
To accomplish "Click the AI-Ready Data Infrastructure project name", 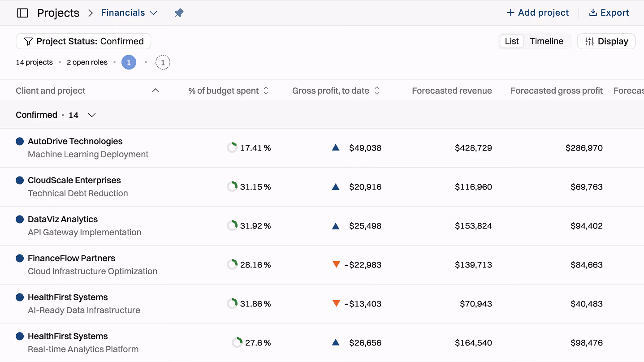I will [x=84, y=310].
